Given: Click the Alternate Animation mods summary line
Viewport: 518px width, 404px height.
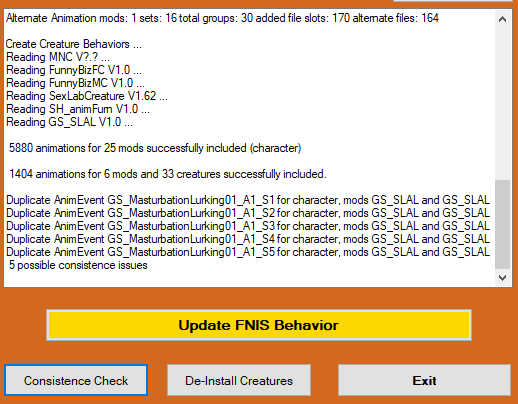Looking at the screenshot, I should click(x=222, y=18).
